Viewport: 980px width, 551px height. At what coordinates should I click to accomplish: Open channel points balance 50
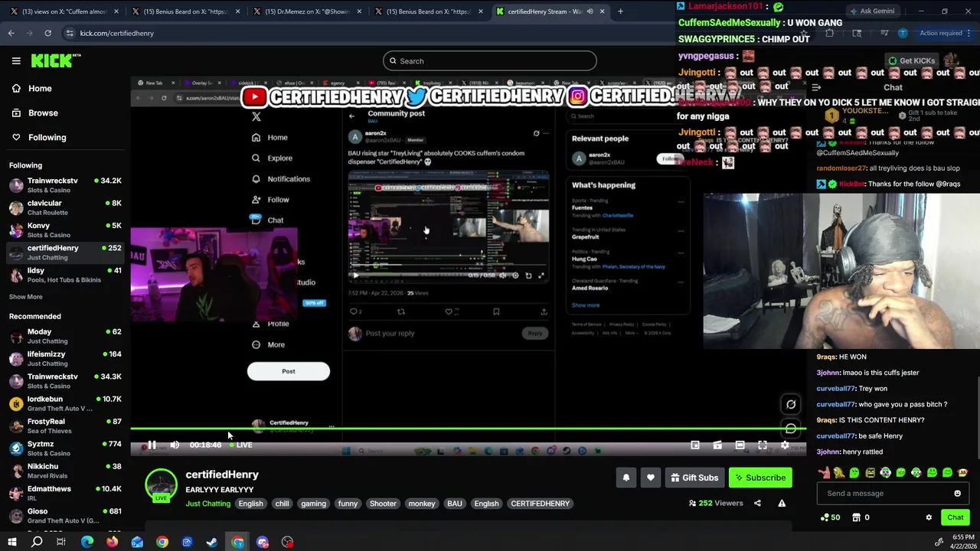pyautogui.click(x=830, y=517)
